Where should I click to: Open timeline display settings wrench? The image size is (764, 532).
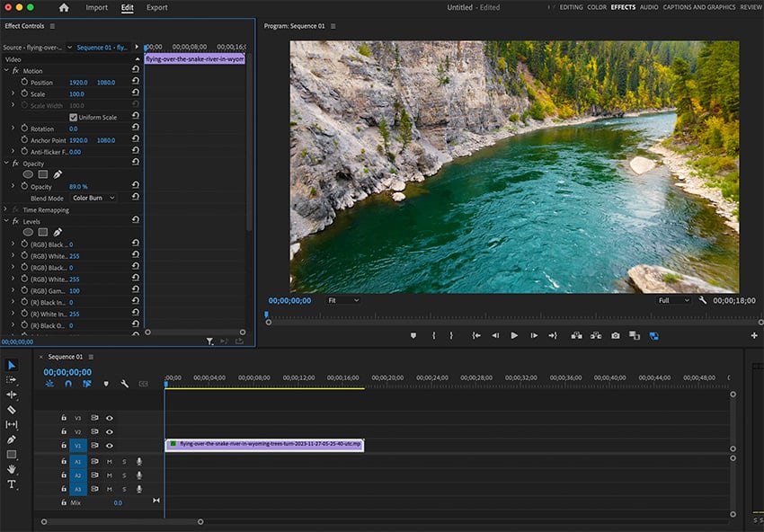(x=124, y=384)
